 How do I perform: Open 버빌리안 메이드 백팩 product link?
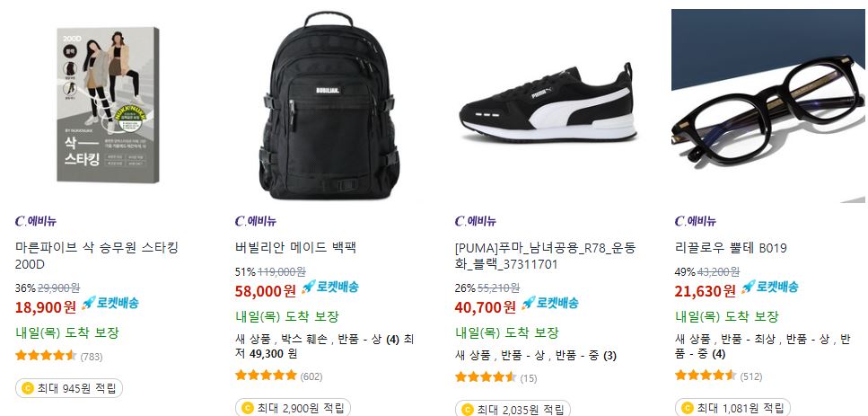pos(295,248)
